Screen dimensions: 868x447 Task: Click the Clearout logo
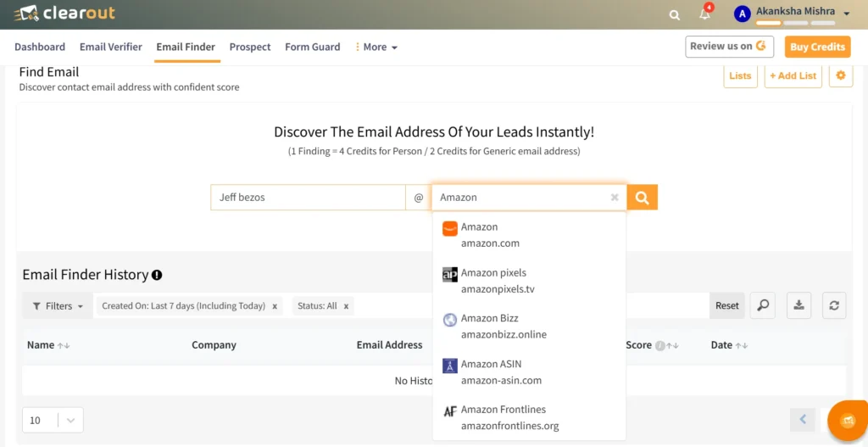pos(64,14)
